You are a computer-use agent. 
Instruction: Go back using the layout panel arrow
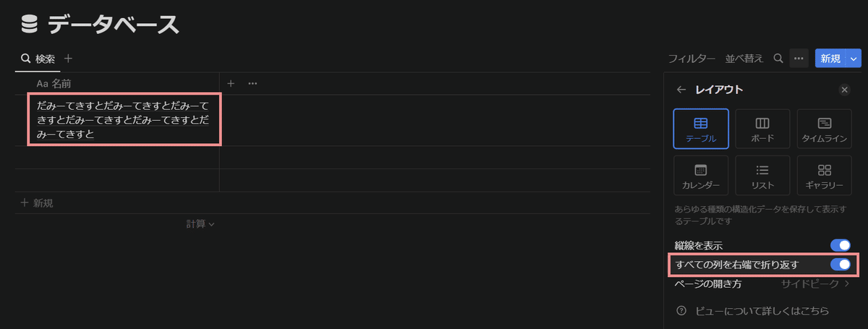[681, 90]
